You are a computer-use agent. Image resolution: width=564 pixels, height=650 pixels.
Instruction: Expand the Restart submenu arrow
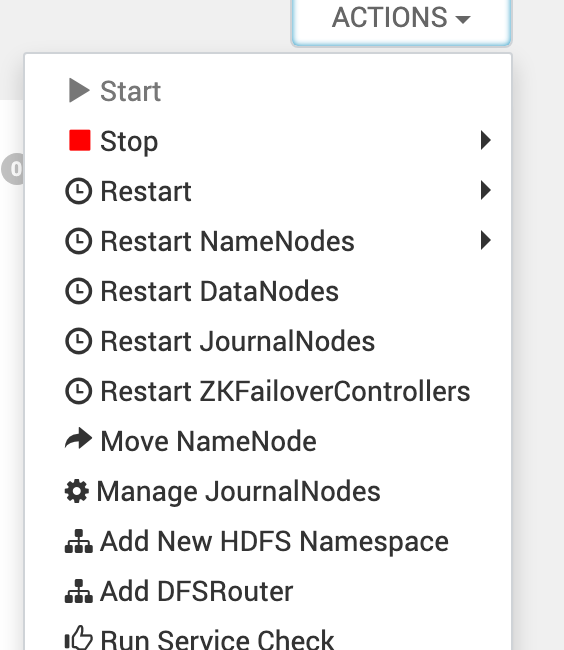486,190
